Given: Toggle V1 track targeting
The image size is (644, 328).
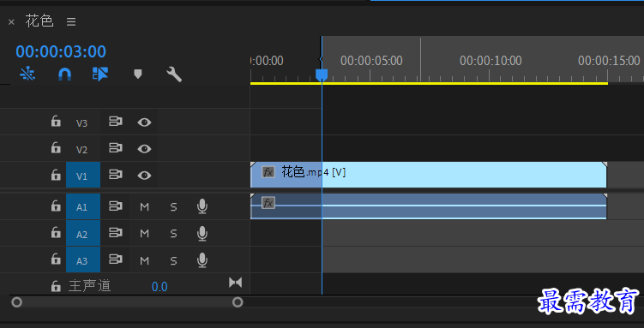Looking at the screenshot, I should (x=83, y=175).
